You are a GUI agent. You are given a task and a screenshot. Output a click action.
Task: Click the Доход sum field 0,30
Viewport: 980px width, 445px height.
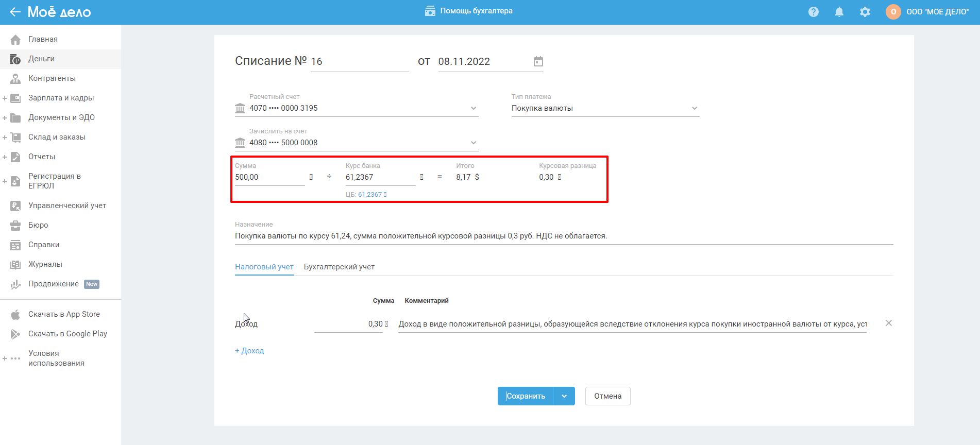click(348, 324)
